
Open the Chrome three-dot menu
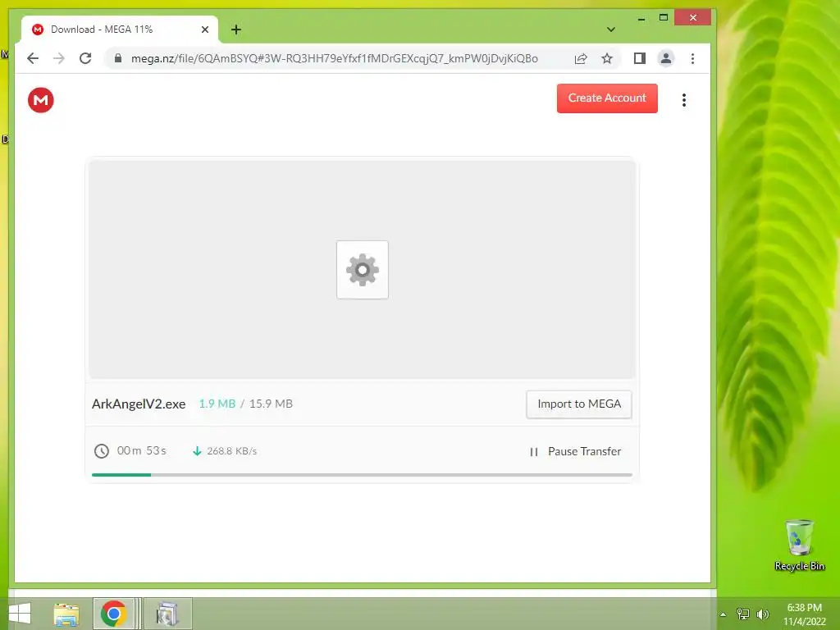(692, 58)
